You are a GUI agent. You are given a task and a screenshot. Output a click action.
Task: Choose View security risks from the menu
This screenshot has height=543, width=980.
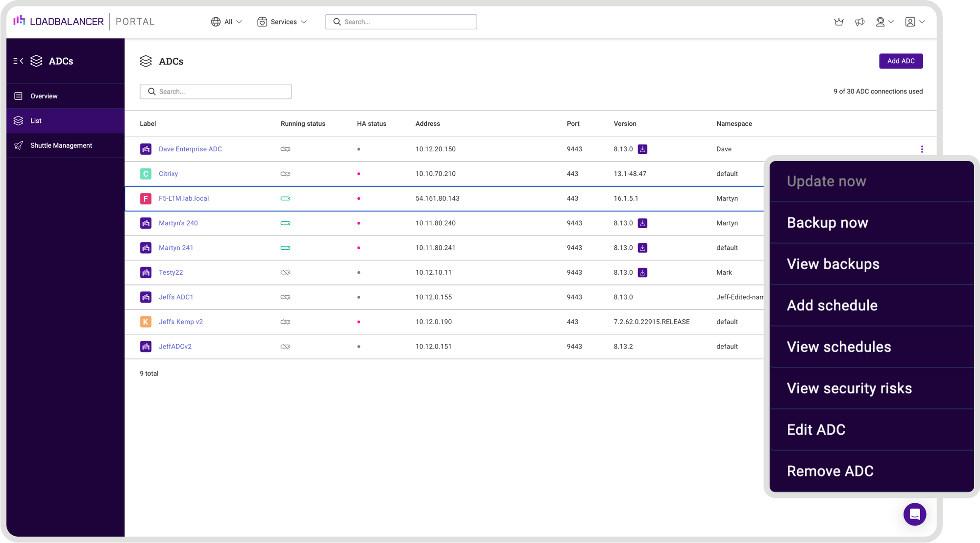(871, 388)
